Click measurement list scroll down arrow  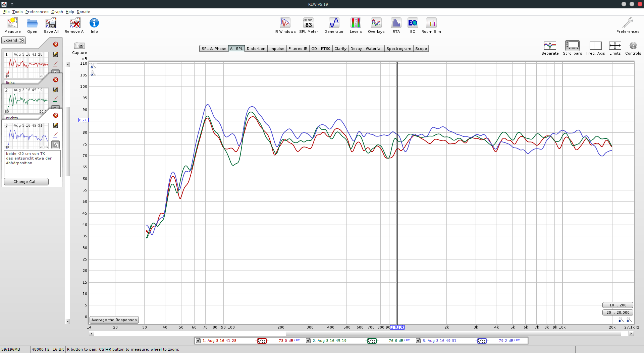[67, 321]
